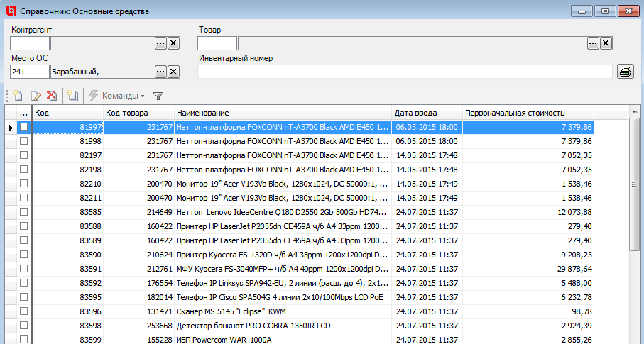Browse Контрагент values with the ellipsis button
The height and width of the screenshot is (344, 644).
click(x=160, y=43)
